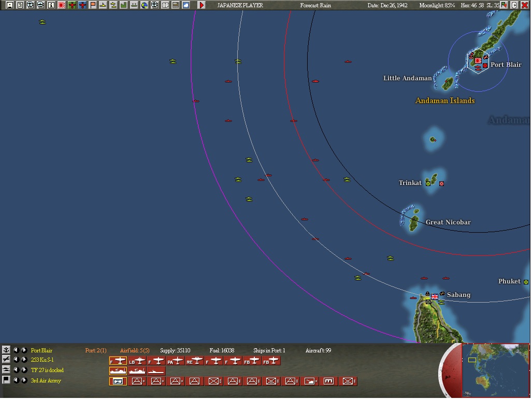Select the tank land unit icon
Image resolution: width=532 pixels, height=399 pixels.
(309, 381)
